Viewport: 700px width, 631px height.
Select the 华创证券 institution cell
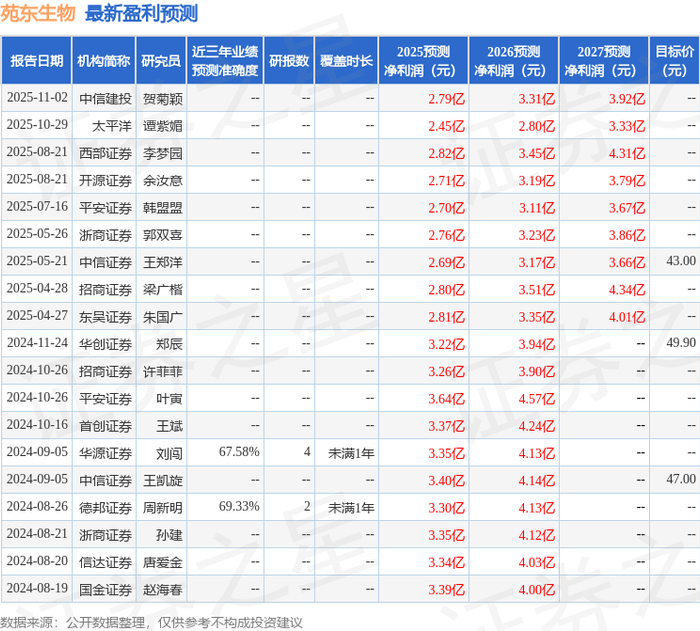tap(105, 344)
